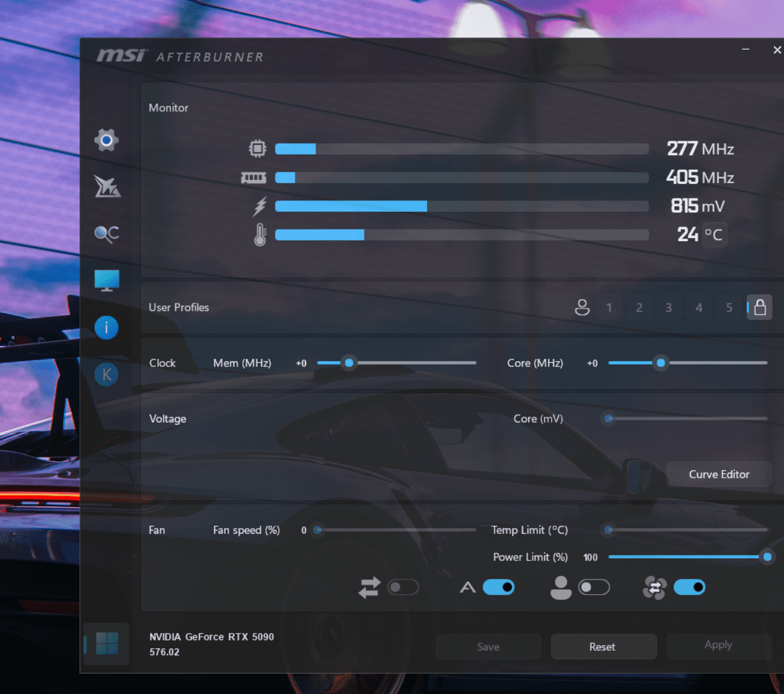This screenshot has width=784, height=694.
Task: Click the '815 mV' readout
Action: [697, 206]
